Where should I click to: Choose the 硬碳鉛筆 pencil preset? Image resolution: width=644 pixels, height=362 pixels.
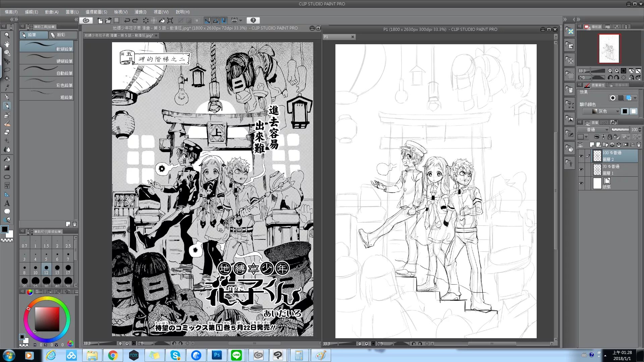[x=46, y=58]
